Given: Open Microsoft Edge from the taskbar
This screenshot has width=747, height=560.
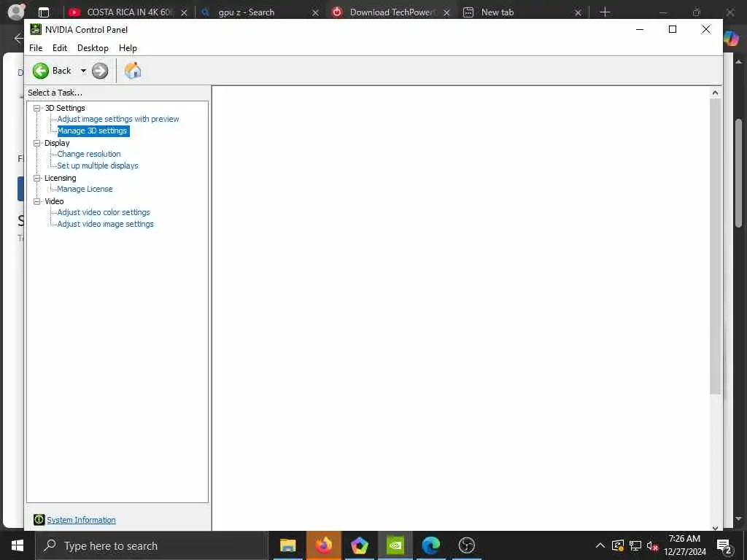Looking at the screenshot, I should pyautogui.click(x=431, y=545).
